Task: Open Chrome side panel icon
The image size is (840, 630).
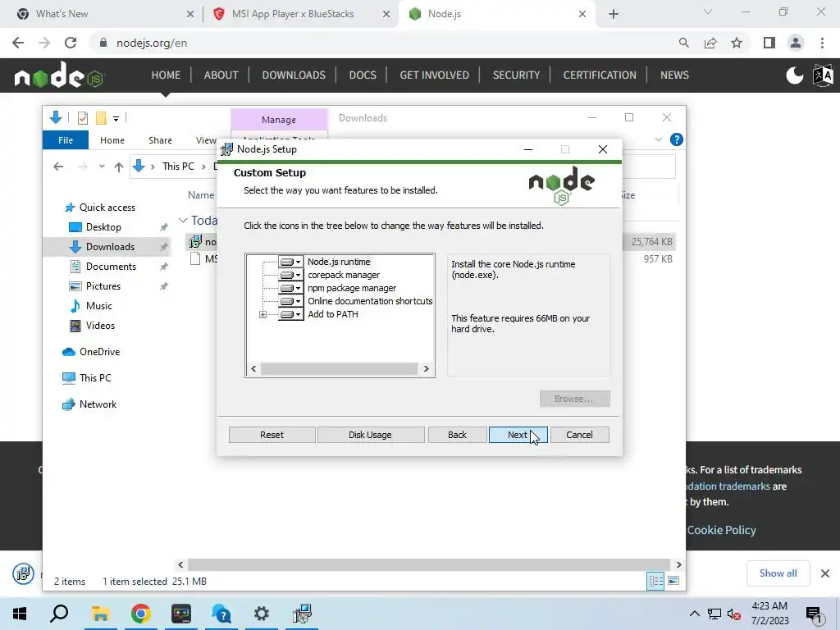Action: pyautogui.click(x=769, y=43)
